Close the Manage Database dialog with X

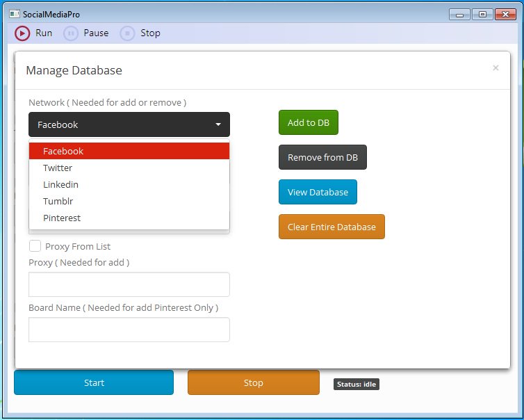click(x=496, y=68)
